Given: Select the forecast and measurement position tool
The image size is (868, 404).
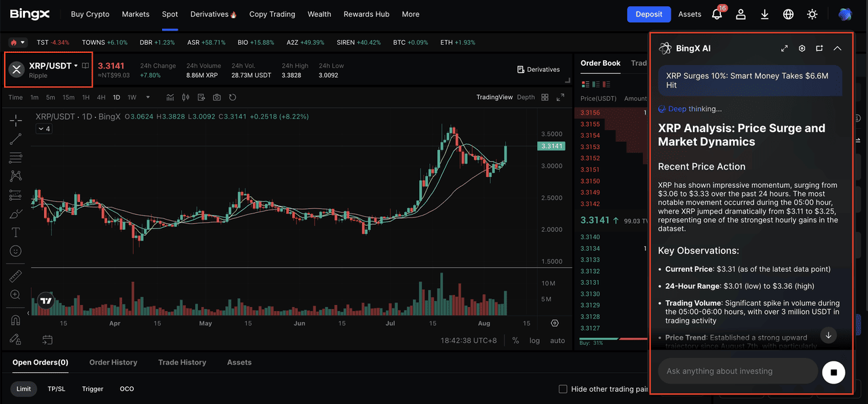Looking at the screenshot, I should click(x=16, y=195).
